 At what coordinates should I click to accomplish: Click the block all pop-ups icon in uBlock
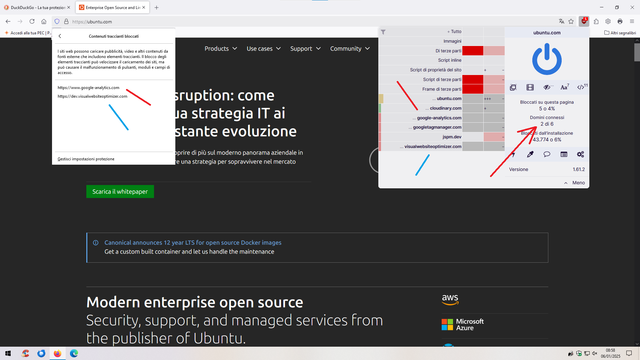coord(513,87)
